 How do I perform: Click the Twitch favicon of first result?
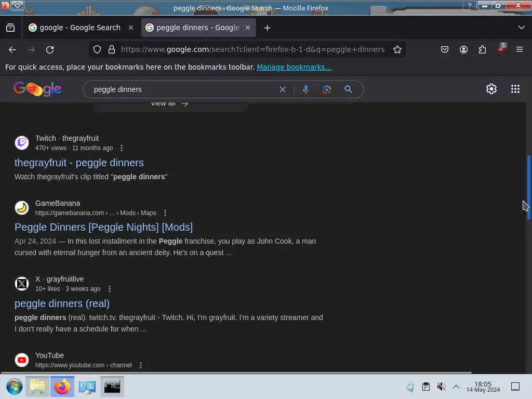(x=22, y=143)
